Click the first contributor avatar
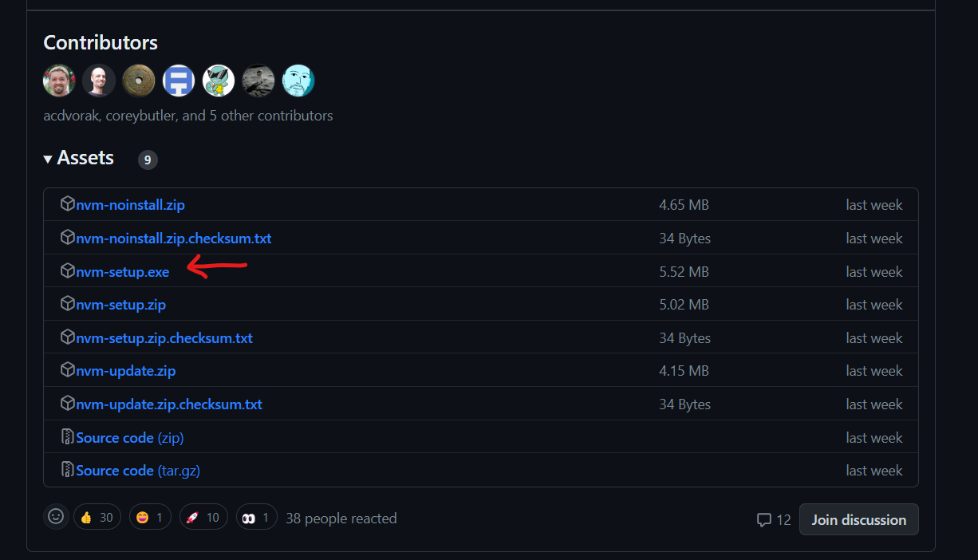This screenshot has width=978, height=560. coord(59,81)
